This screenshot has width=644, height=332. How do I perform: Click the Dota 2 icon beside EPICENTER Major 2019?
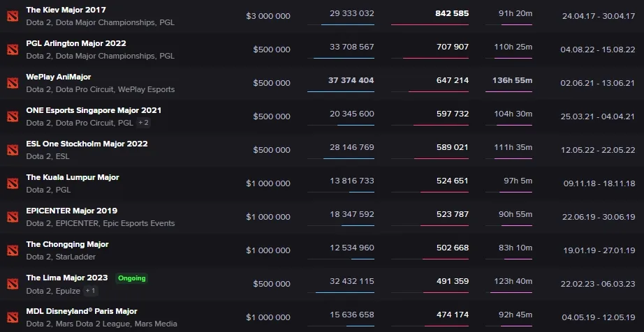point(13,217)
